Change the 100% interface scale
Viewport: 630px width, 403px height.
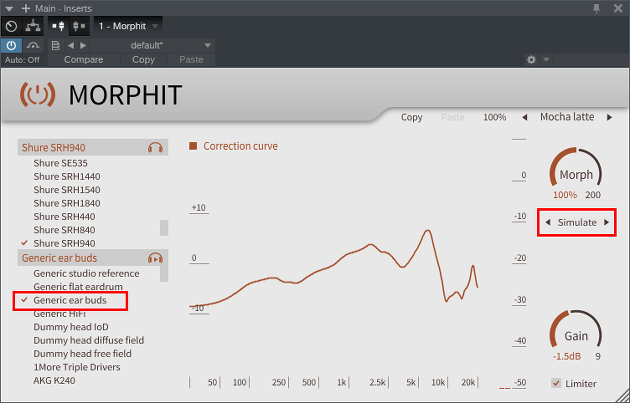(x=494, y=117)
